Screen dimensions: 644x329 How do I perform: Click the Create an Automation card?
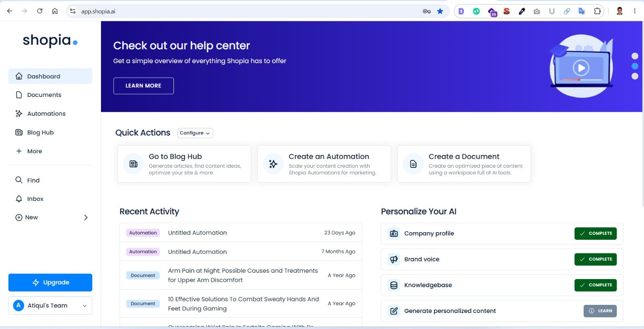[x=324, y=164]
